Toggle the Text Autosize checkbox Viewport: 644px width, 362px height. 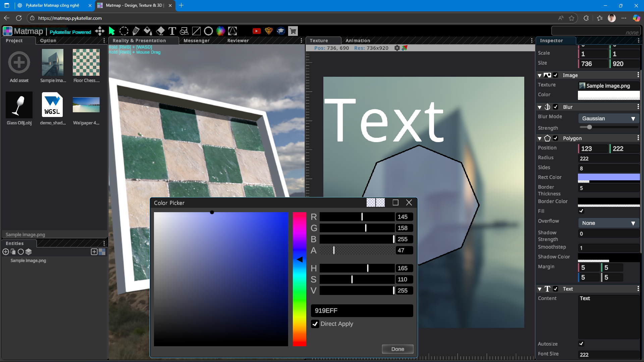581,344
